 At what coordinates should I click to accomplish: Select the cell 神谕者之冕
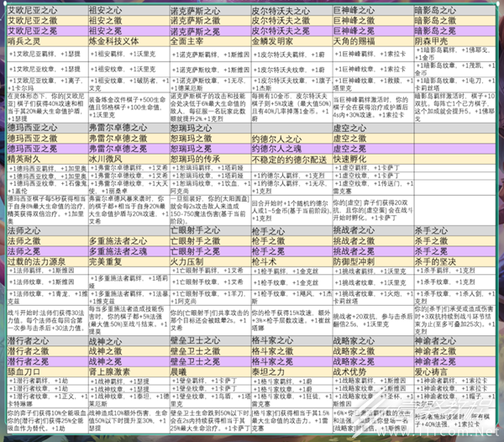(x=454, y=361)
